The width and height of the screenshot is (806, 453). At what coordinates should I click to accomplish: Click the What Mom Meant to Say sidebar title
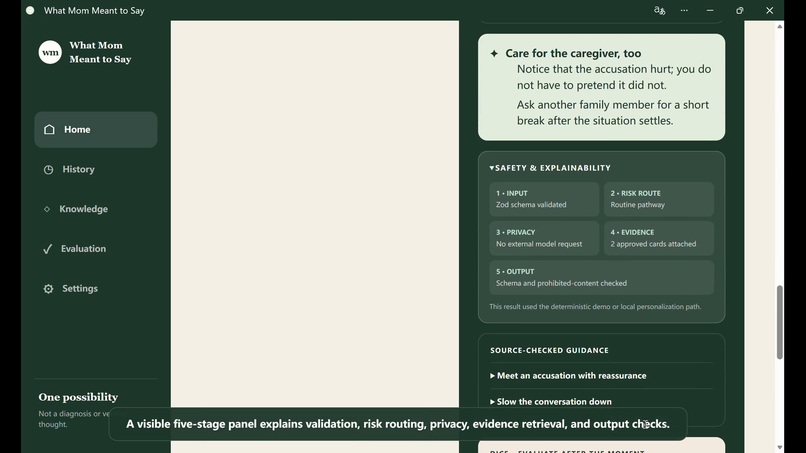pos(100,52)
